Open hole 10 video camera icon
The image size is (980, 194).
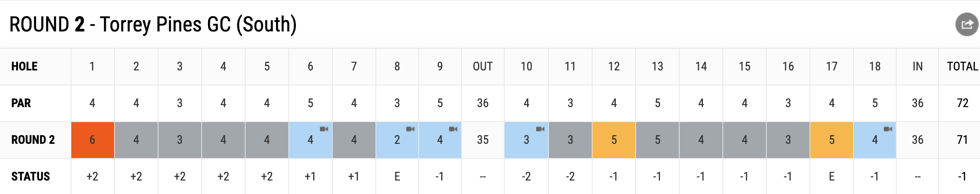click(x=540, y=129)
